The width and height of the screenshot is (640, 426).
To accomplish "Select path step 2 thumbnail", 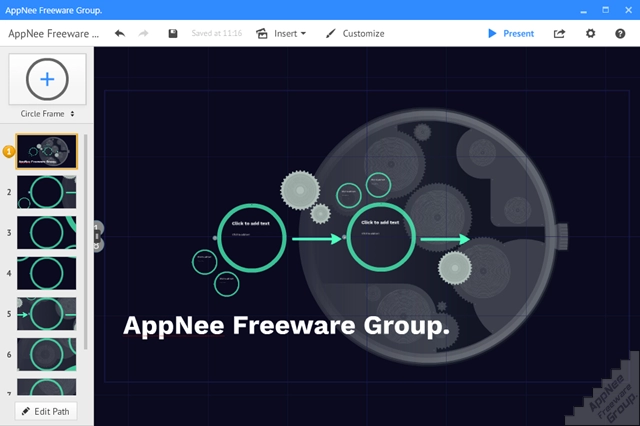I will click(x=47, y=192).
